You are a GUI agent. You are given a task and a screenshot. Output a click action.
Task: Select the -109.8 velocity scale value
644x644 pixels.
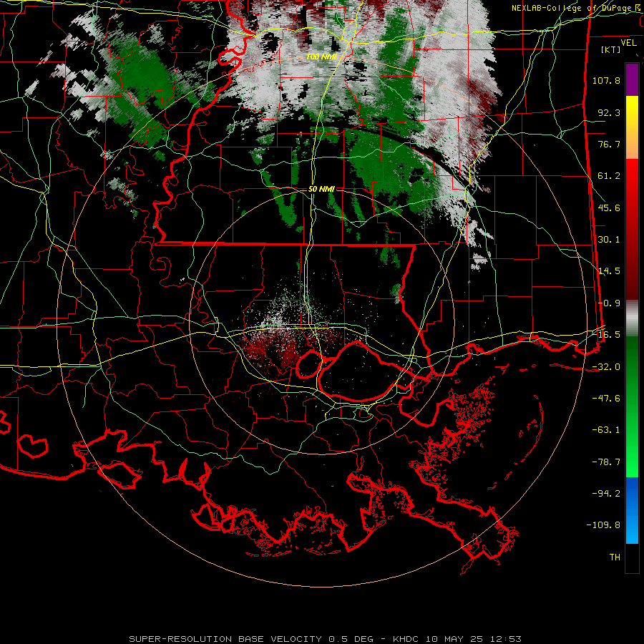[x=604, y=525]
